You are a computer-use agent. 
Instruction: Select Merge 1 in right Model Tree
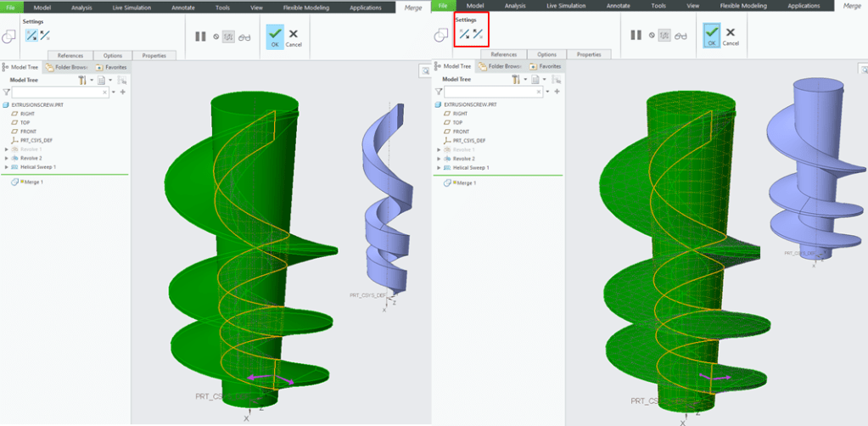point(463,183)
